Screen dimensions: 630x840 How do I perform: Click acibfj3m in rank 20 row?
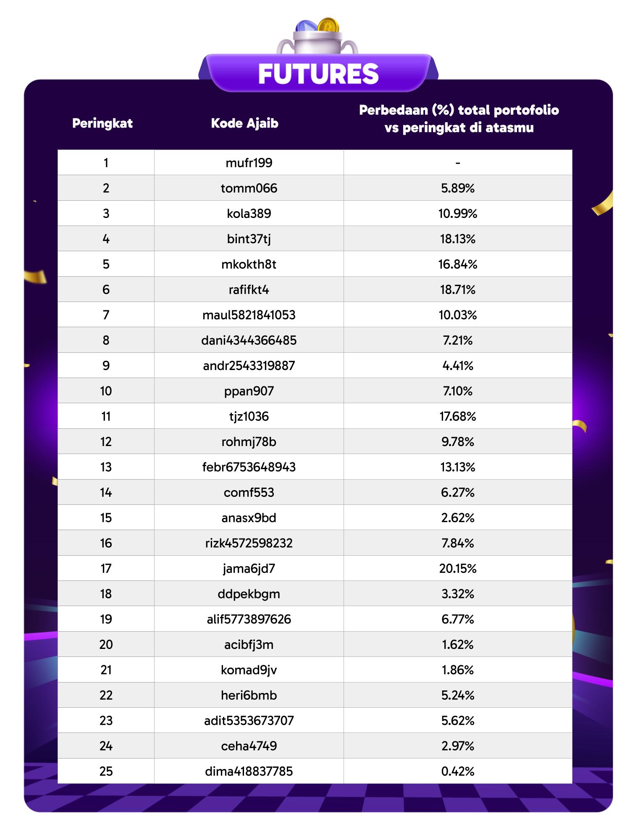249,644
